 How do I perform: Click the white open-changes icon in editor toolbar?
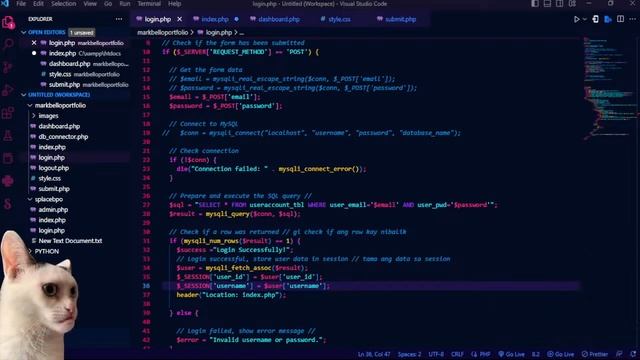click(x=596, y=19)
